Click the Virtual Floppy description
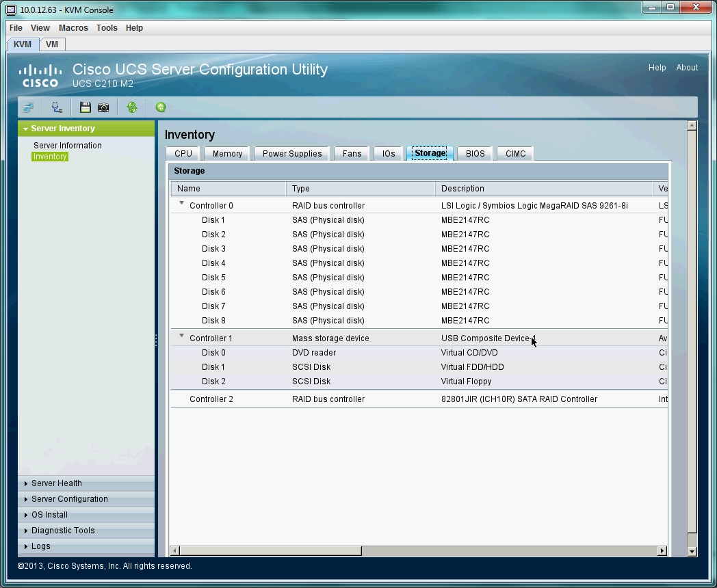 [x=466, y=381]
